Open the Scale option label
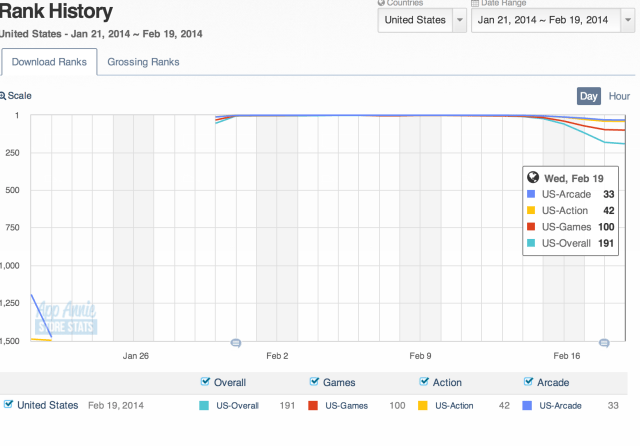This screenshot has height=446, width=640. point(20,96)
